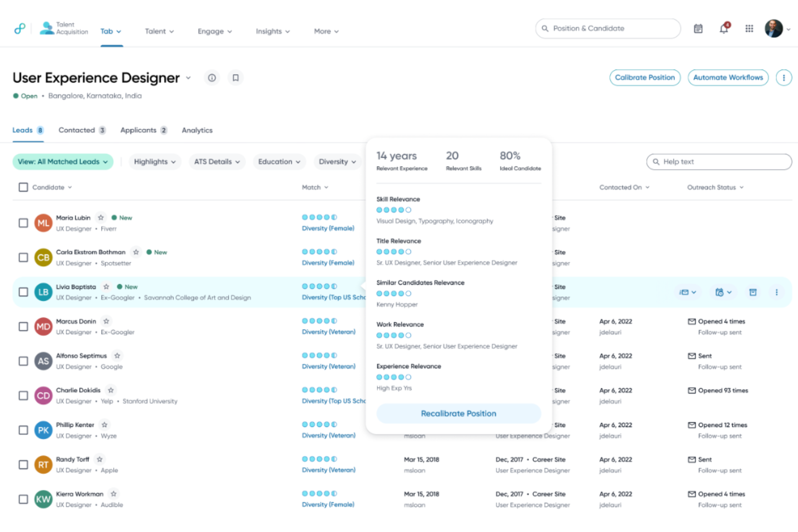The height and width of the screenshot is (532, 798).
Task: Open the Diversity filter dropdown
Action: [x=337, y=162]
